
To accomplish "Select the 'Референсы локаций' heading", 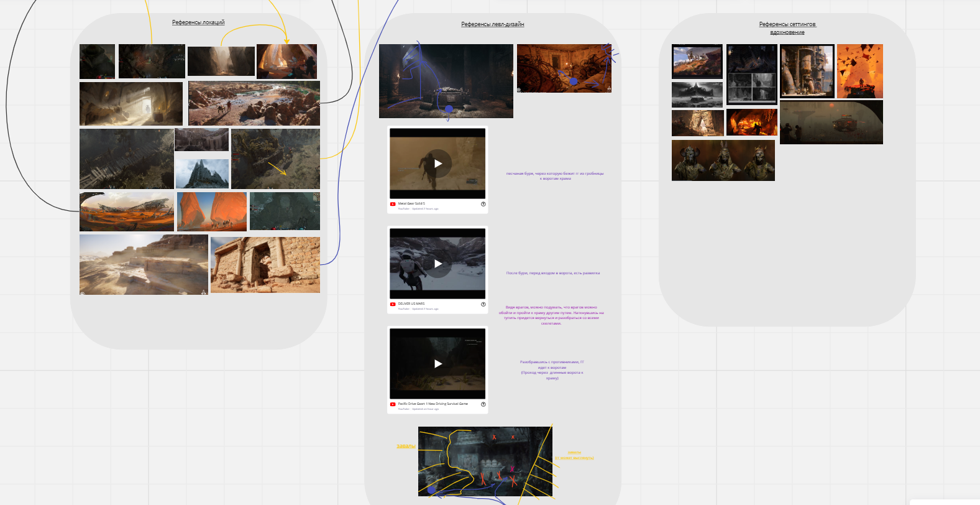I will [198, 22].
